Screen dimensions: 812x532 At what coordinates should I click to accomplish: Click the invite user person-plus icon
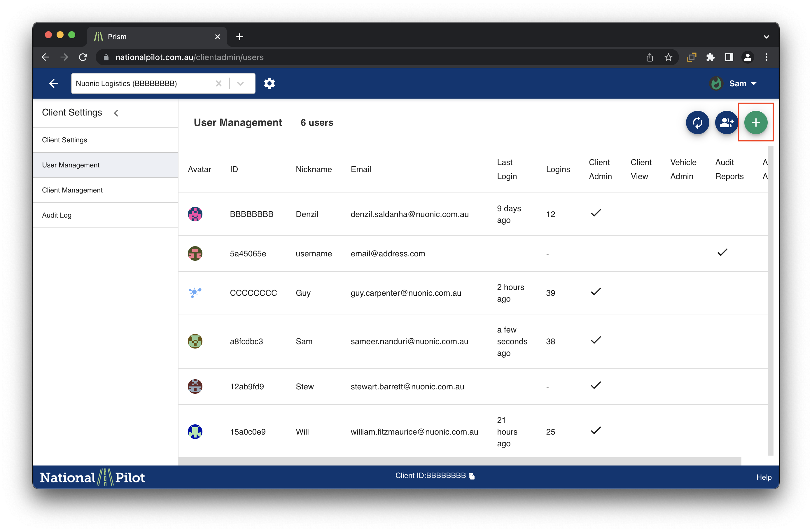[x=726, y=123]
